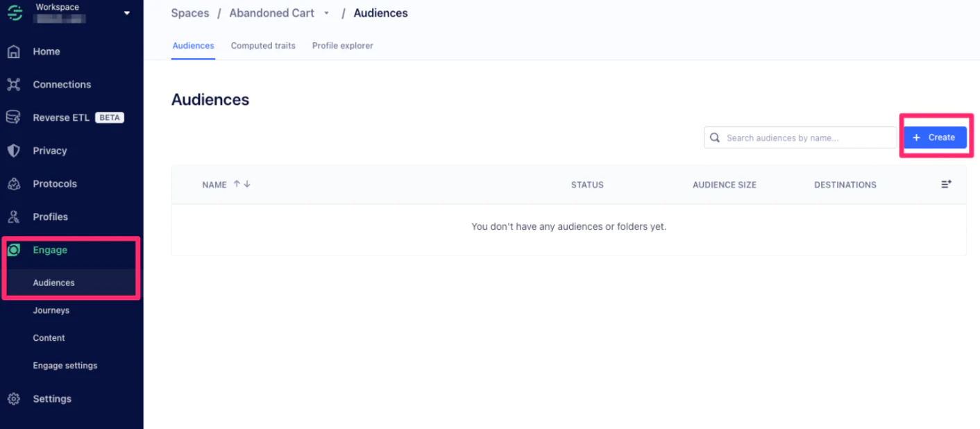Click the Profiles person icon

coord(13,217)
